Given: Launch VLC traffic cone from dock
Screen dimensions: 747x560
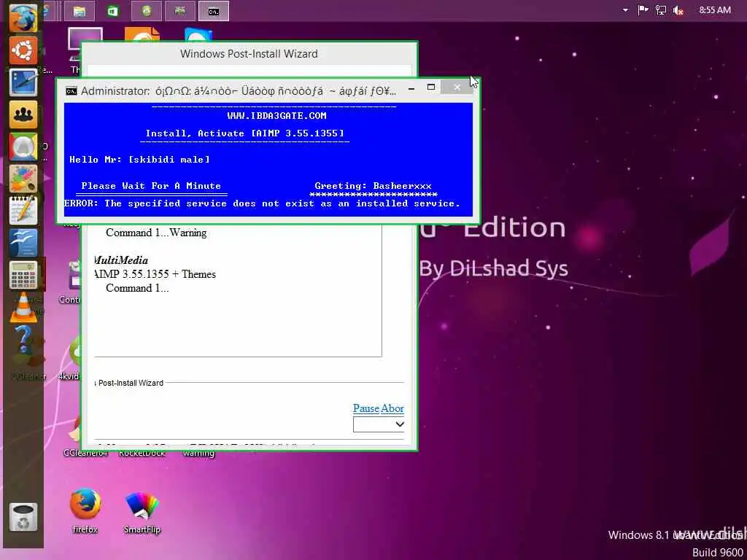Looking at the screenshot, I should click(23, 307).
